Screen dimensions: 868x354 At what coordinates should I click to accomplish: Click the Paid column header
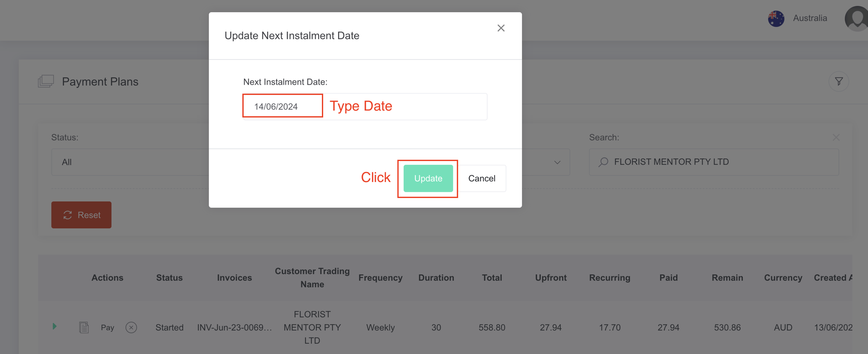pyautogui.click(x=668, y=278)
